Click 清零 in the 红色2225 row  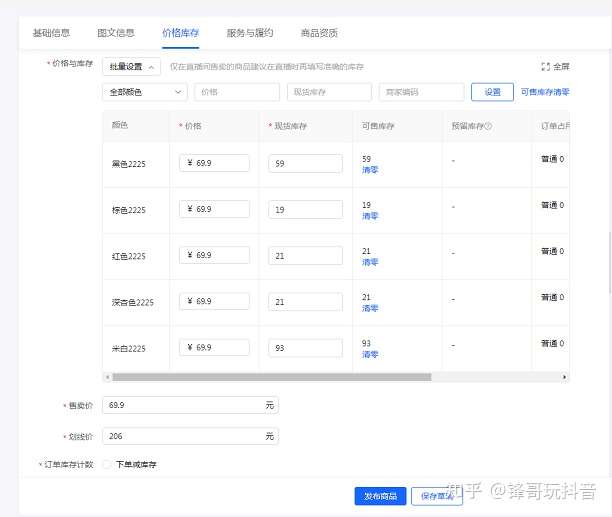[x=370, y=262]
